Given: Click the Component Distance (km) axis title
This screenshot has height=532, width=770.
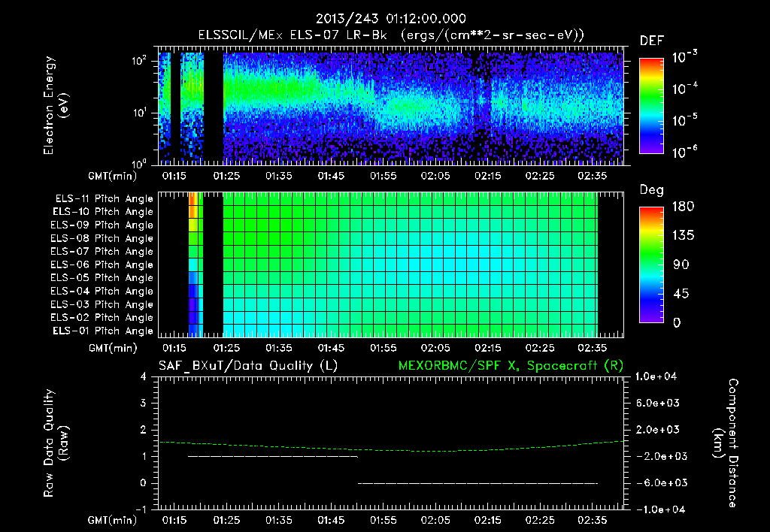Looking at the screenshot, I should [726, 443].
